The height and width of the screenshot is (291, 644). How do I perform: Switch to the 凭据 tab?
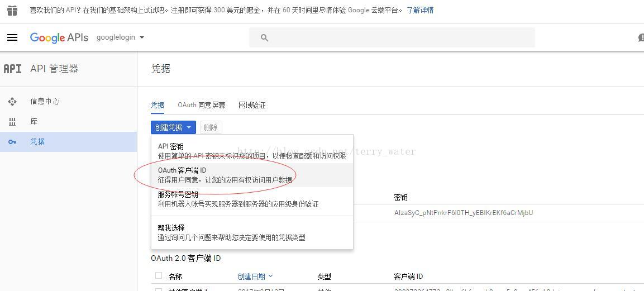158,105
